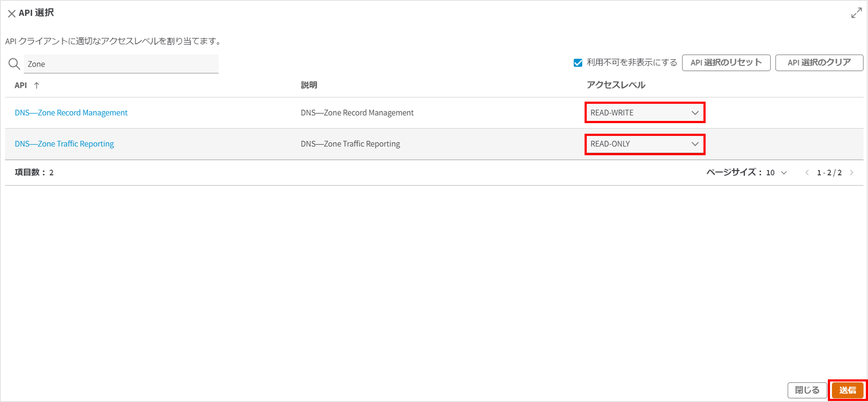
Task: Go to previous page arrow
Action: coord(807,173)
